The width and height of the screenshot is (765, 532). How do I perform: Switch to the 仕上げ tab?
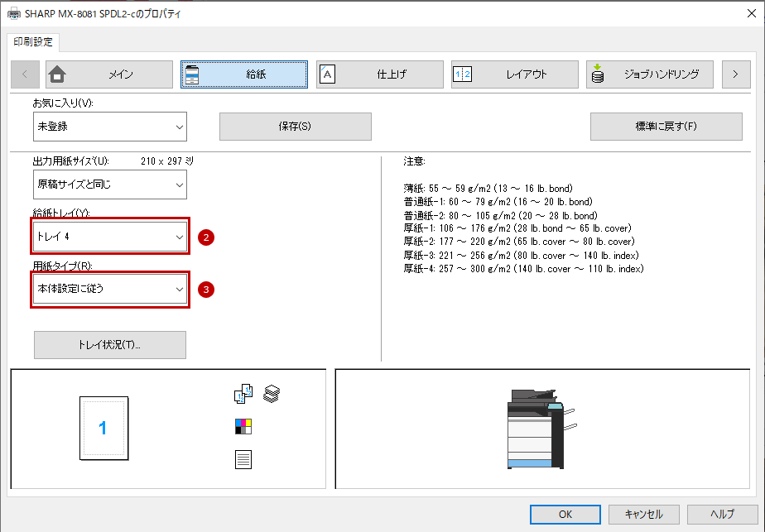pos(379,74)
